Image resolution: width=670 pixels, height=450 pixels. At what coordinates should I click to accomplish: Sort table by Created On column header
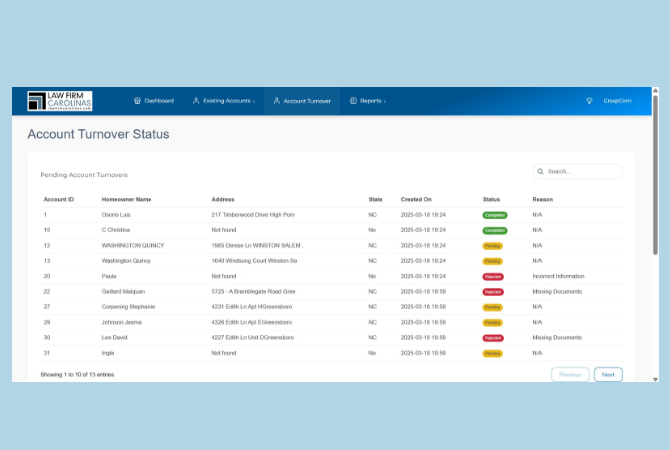416,199
